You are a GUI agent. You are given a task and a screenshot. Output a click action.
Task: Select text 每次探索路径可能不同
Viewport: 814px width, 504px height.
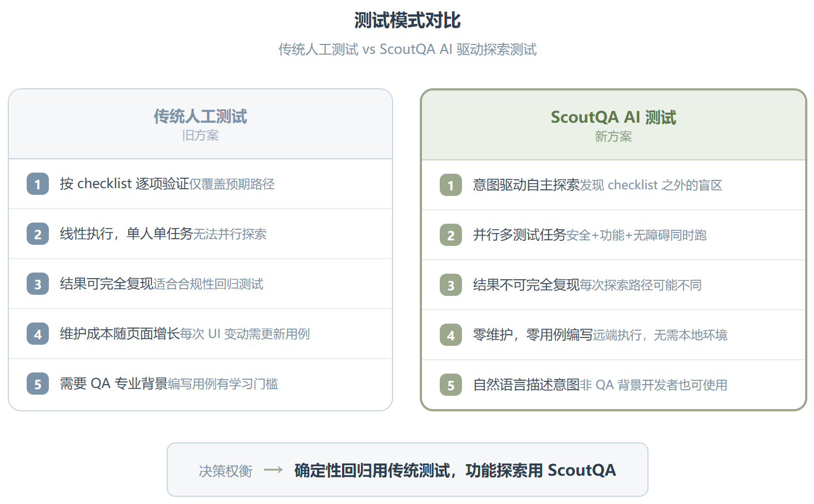pyautogui.click(x=641, y=285)
